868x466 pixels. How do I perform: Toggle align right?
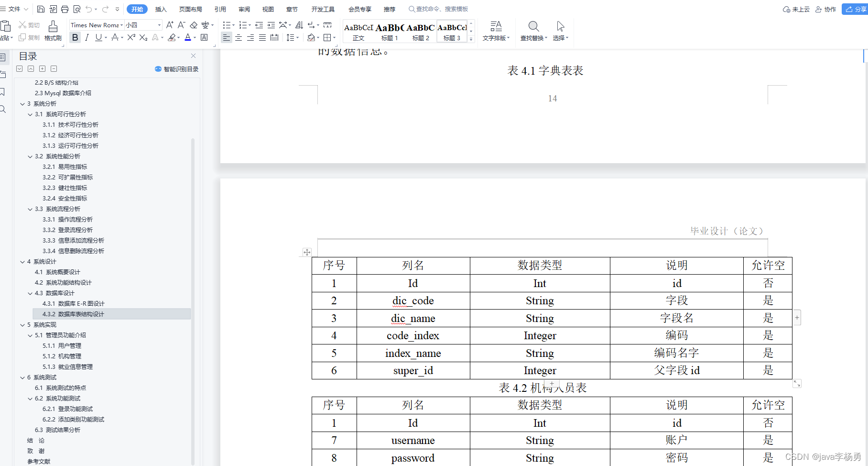coord(250,37)
